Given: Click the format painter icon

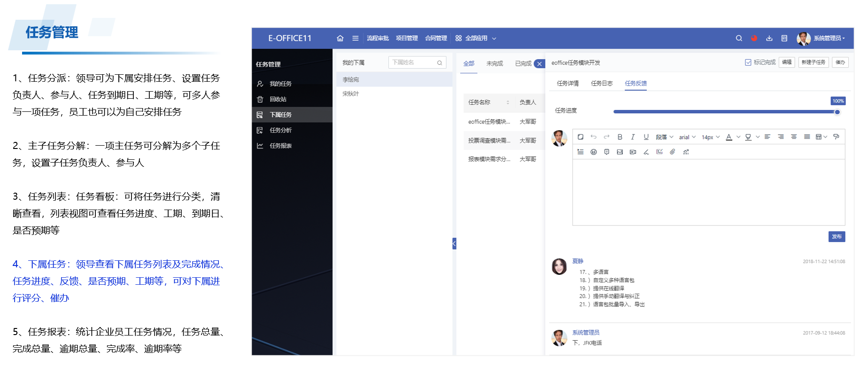Looking at the screenshot, I should (x=836, y=137).
